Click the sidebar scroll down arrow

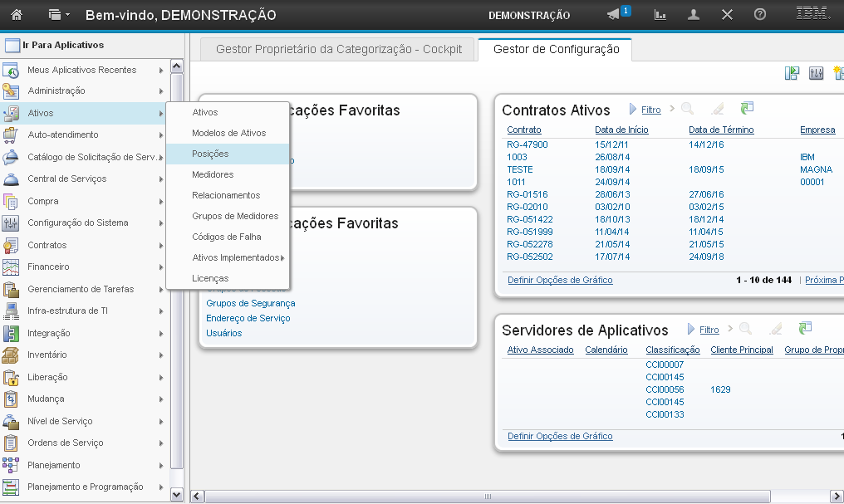coord(176,493)
